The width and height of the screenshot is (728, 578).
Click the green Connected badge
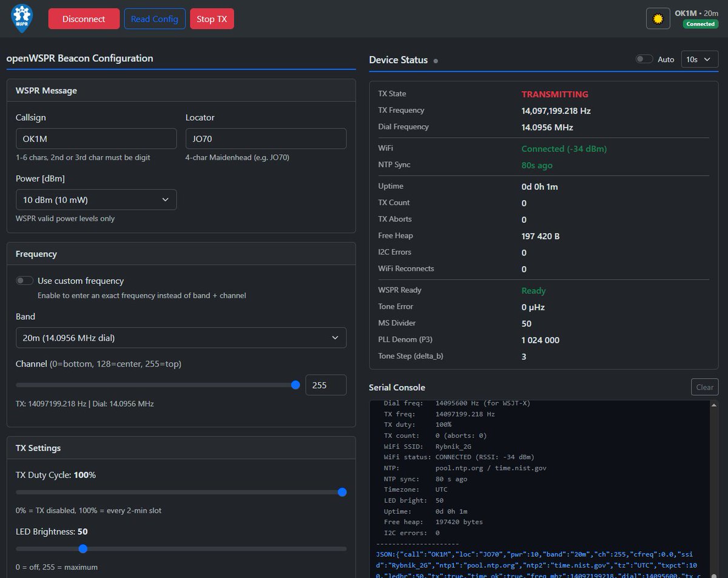pos(701,24)
